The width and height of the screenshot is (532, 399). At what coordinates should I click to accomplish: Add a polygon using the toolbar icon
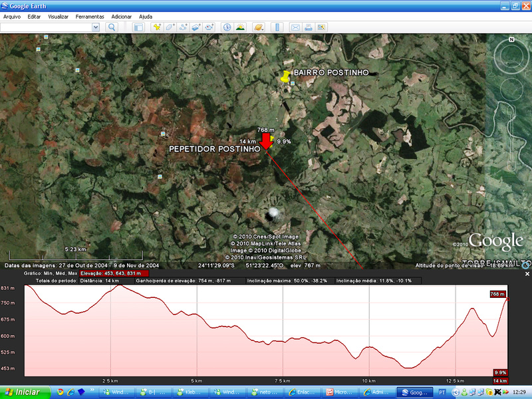[x=170, y=27]
